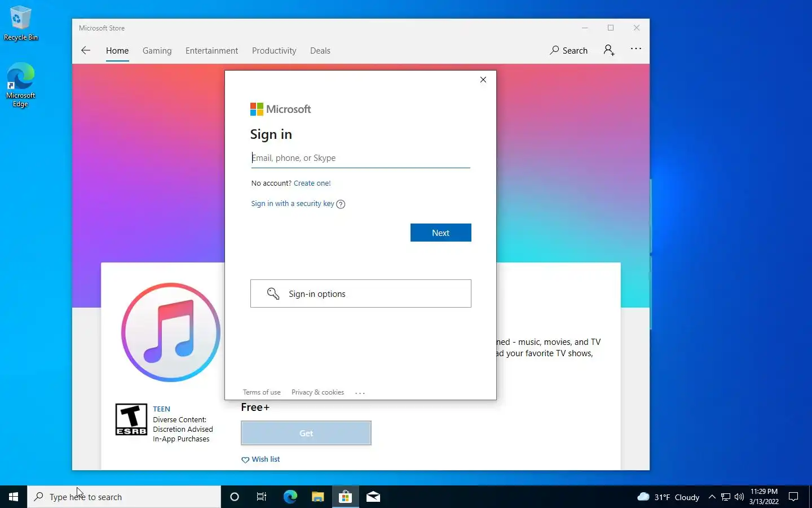This screenshot has width=812, height=508.
Task: Go back with the Store back arrow
Action: tap(86, 50)
